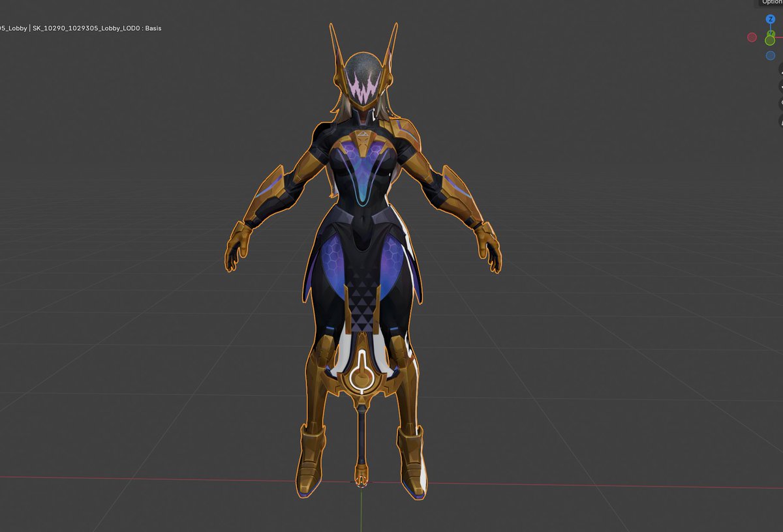Screen dimensions: 783x532
Task: Click the red negative X axis gizmo circle
Action: click(752, 38)
